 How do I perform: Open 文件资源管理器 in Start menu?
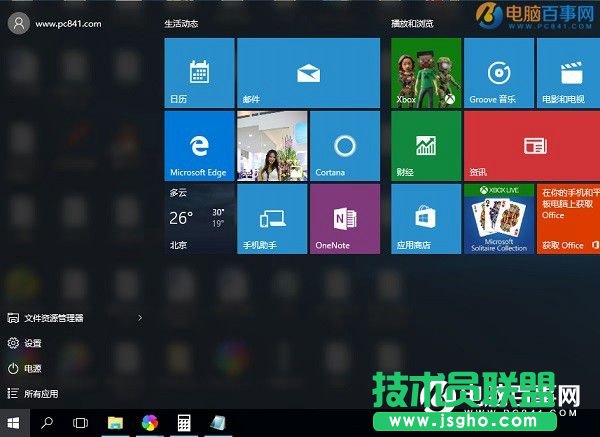46,318
